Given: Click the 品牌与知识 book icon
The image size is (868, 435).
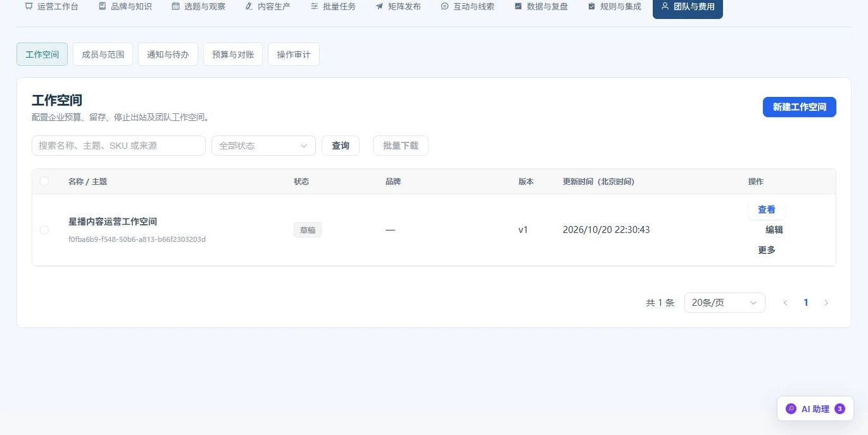Looking at the screenshot, I should 102,6.
